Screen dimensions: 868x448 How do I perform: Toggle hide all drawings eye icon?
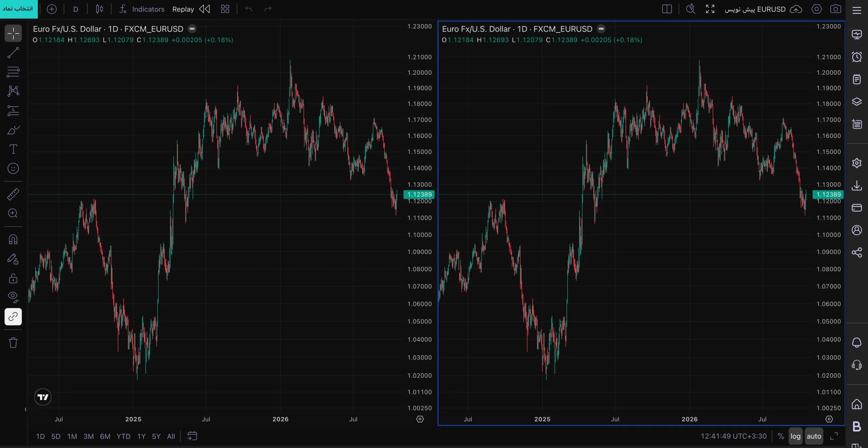(x=13, y=297)
